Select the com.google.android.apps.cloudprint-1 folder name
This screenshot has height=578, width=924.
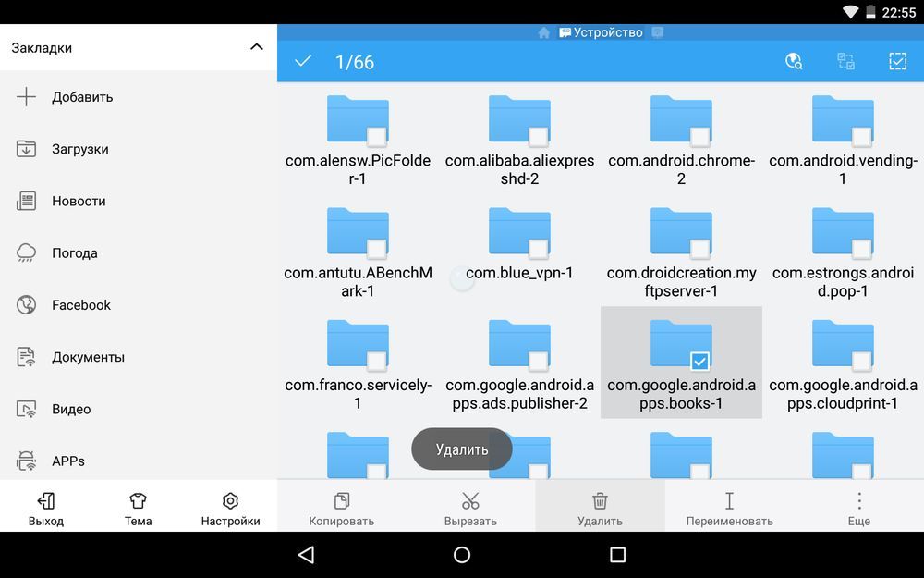click(x=843, y=393)
